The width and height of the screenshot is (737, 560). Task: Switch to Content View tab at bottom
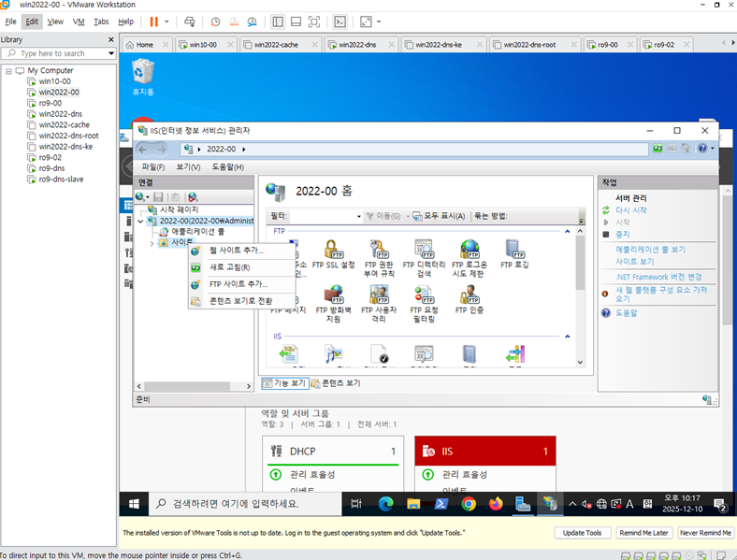pyautogui.click(x=336, y=383)
